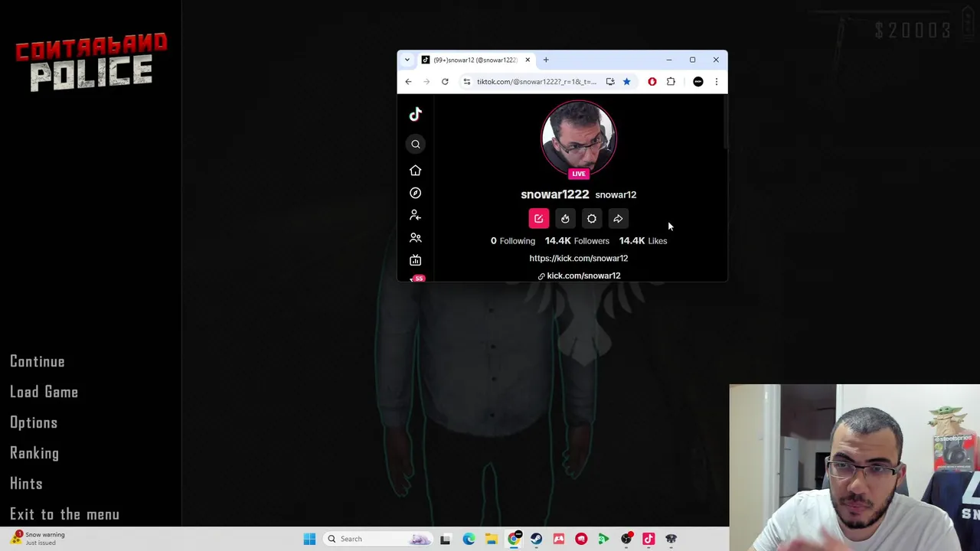Click the Install app icon in address bar

point(610,81)
